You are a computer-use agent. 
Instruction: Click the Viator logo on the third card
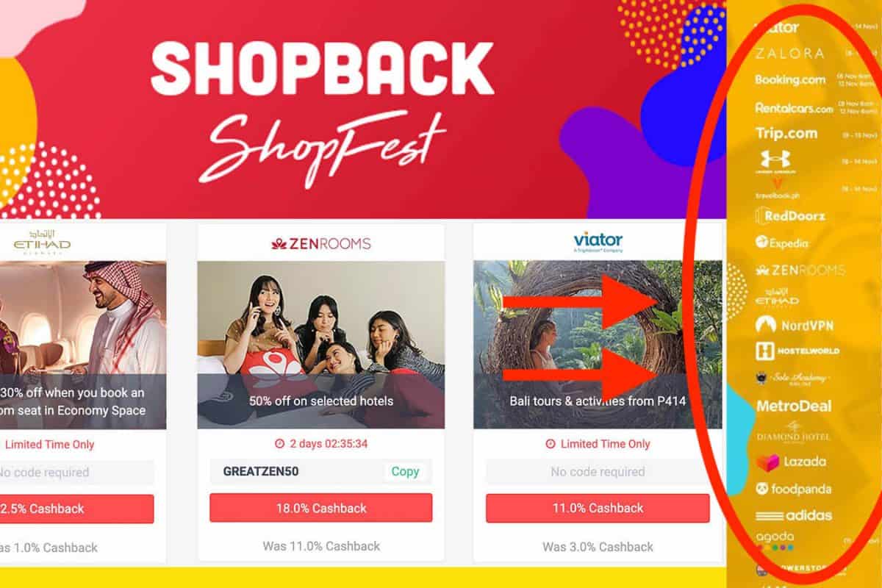(x=598, y=242)
